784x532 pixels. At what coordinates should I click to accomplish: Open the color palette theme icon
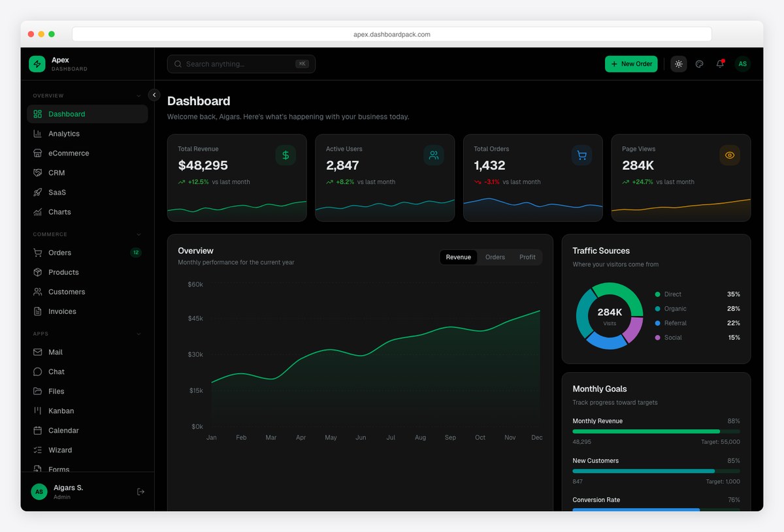[x=699, y=64]
